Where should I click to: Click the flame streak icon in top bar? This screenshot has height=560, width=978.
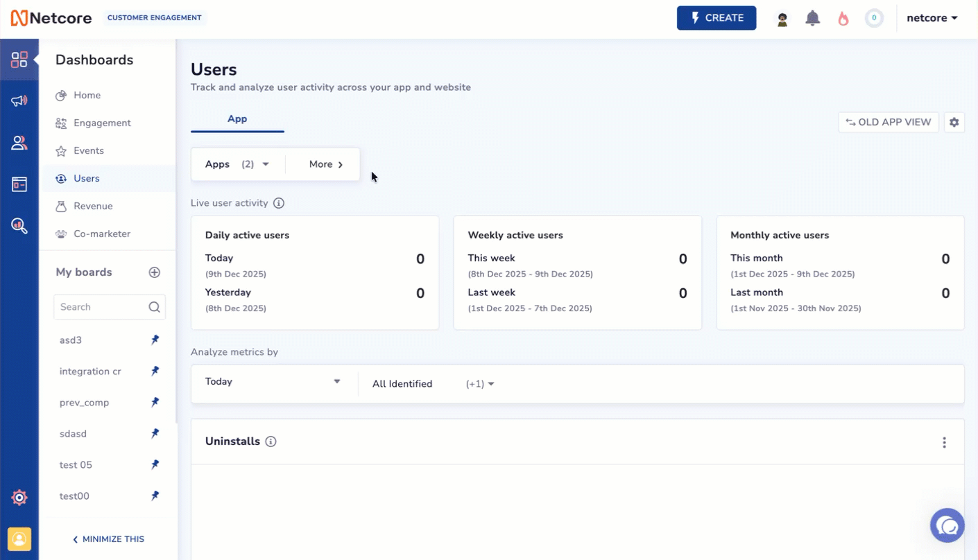(843, 17)
